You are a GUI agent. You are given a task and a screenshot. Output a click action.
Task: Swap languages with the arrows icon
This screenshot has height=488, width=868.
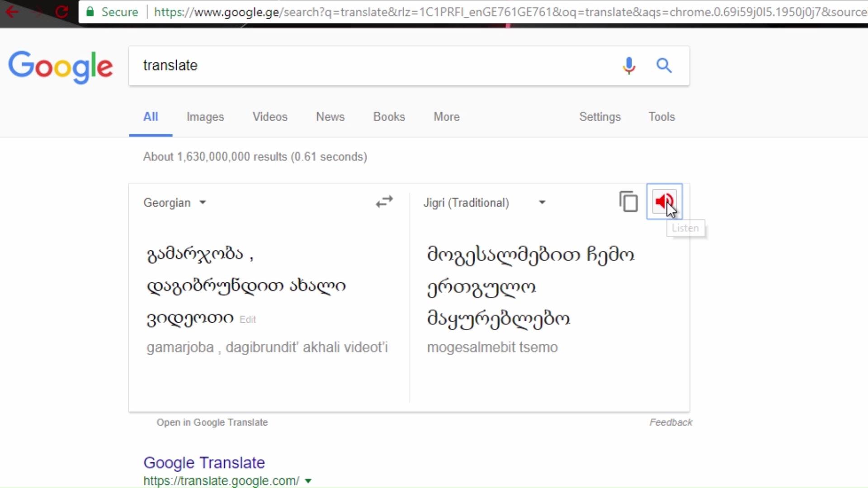point(384,202)
